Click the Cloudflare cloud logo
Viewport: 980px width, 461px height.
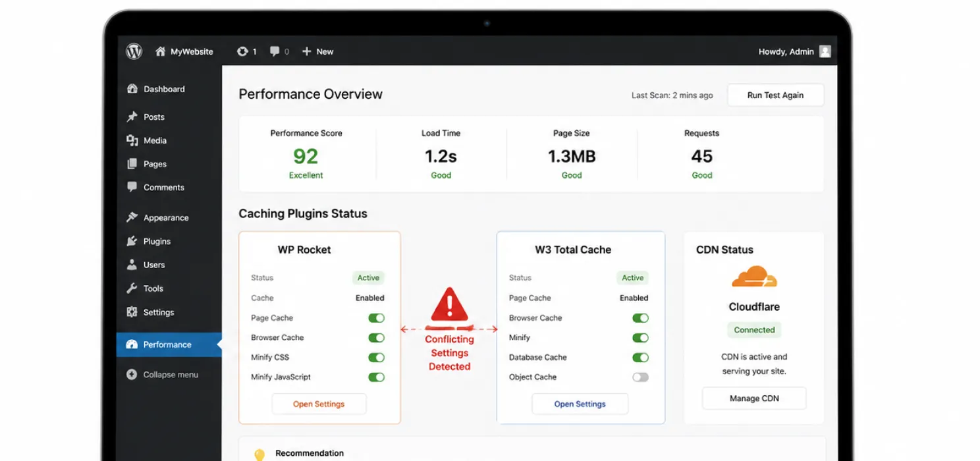click(755, 277)
